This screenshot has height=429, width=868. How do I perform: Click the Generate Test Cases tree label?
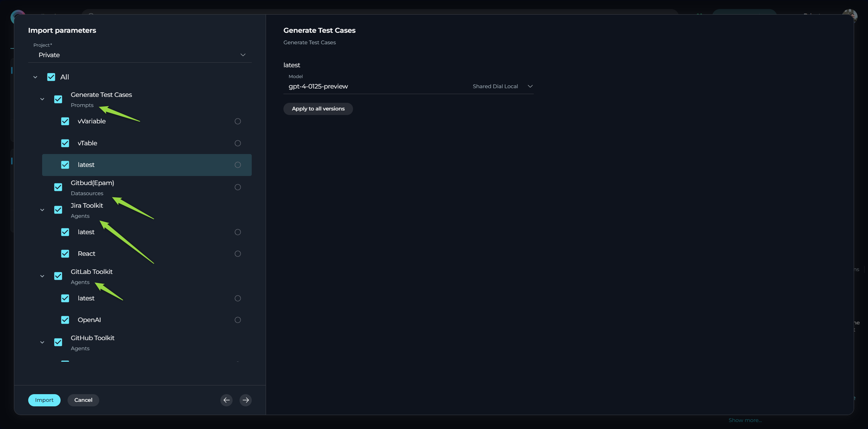coord(101,95)
